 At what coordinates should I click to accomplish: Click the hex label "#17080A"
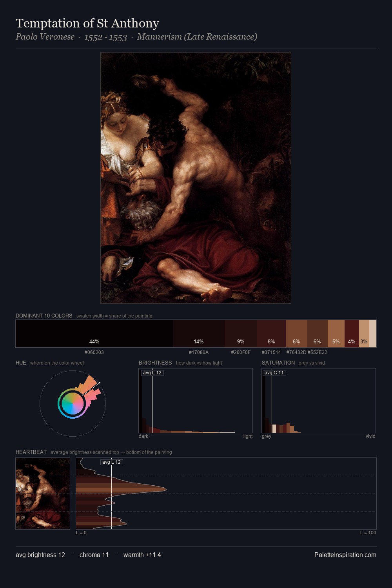point(199,352)
